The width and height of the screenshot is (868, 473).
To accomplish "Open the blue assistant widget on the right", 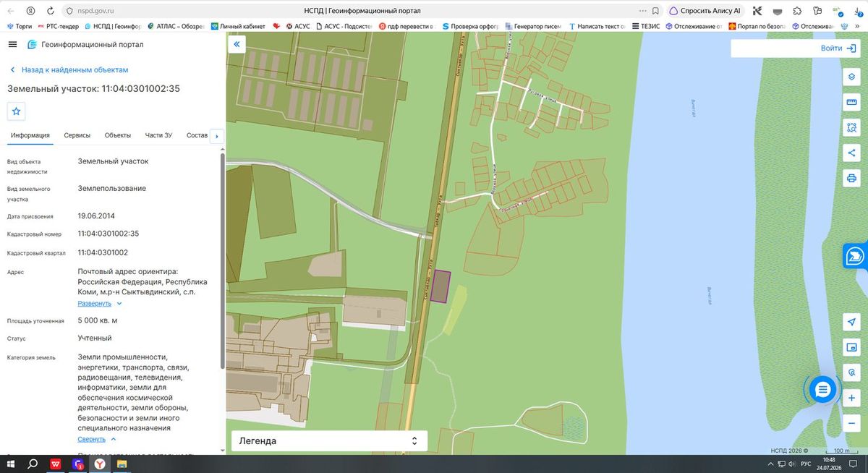I will pos(855,256).
